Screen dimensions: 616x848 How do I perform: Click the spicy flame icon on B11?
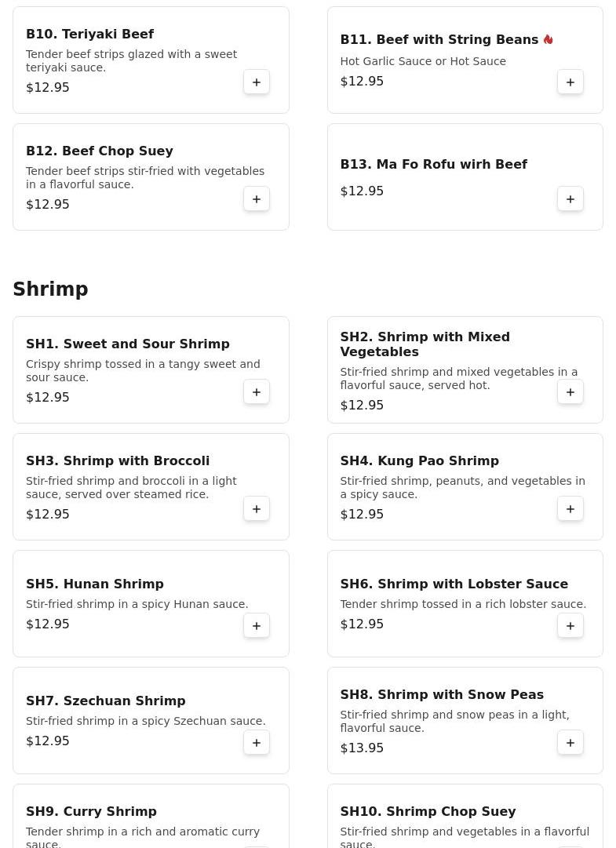[x=548, y=39]
